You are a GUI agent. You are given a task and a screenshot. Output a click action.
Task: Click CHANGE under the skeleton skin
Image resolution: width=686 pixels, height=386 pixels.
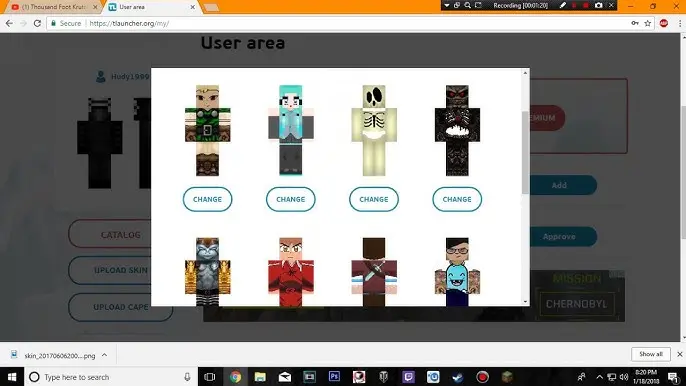(x=374, y=199)
